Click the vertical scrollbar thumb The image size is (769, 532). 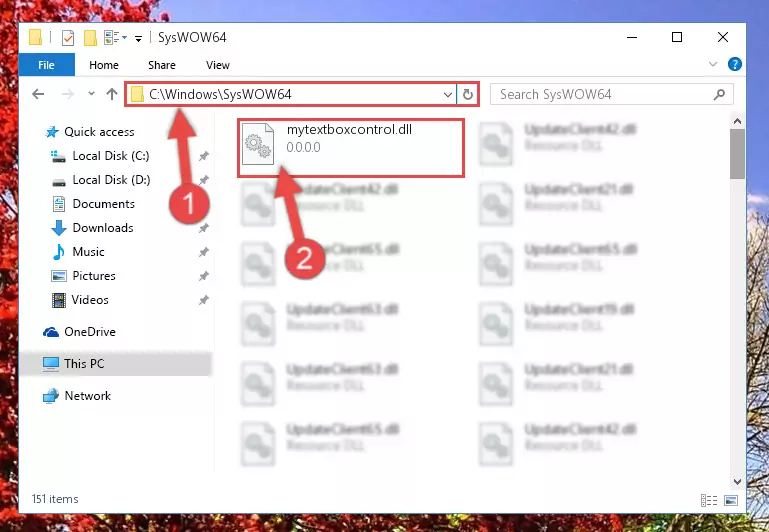tap(737, 154)
